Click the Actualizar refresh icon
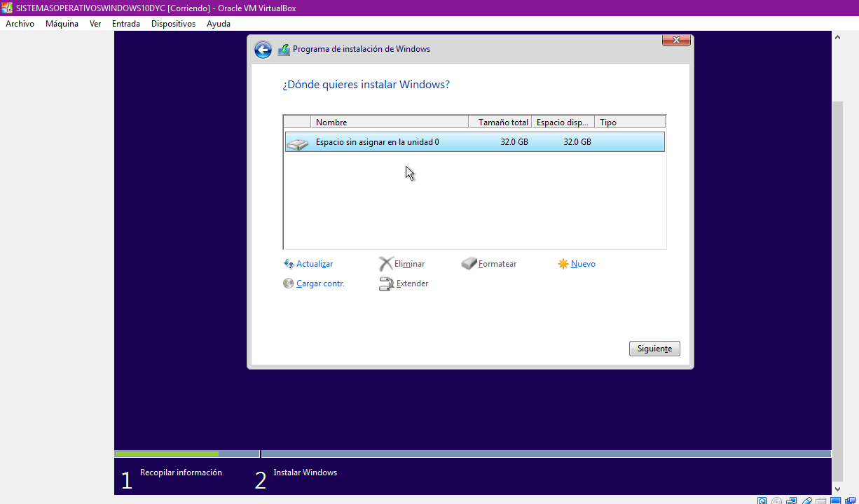The image size is (859, 504). 289,264
